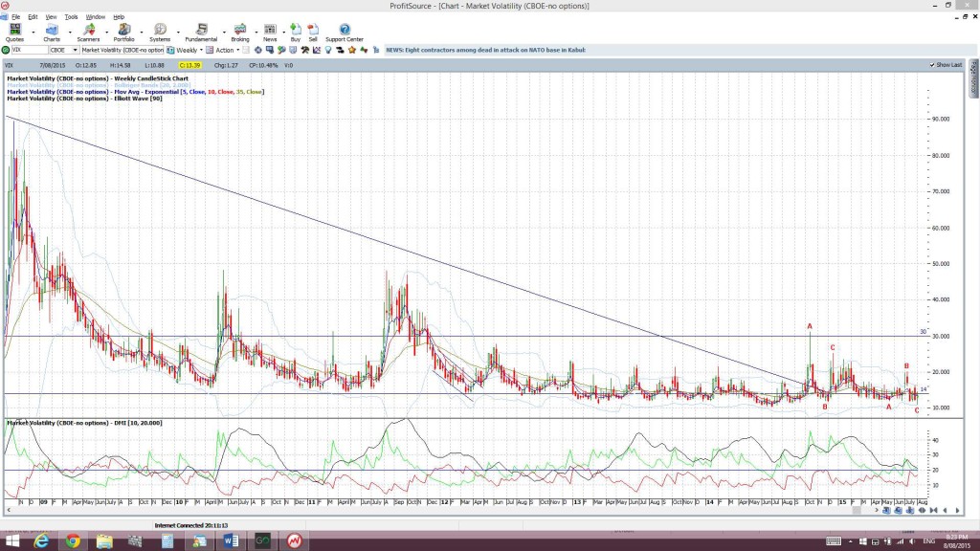
Task: Click the highlighted close value C:13.39
Action: point(189,65)
